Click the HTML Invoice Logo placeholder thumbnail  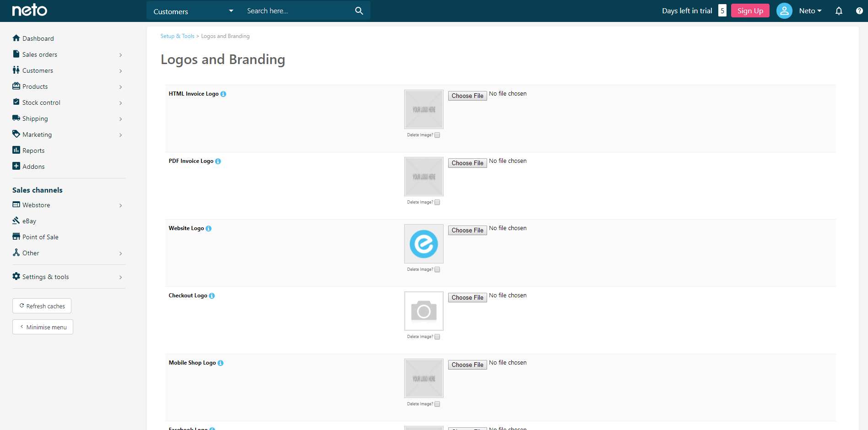coord(424,109)
